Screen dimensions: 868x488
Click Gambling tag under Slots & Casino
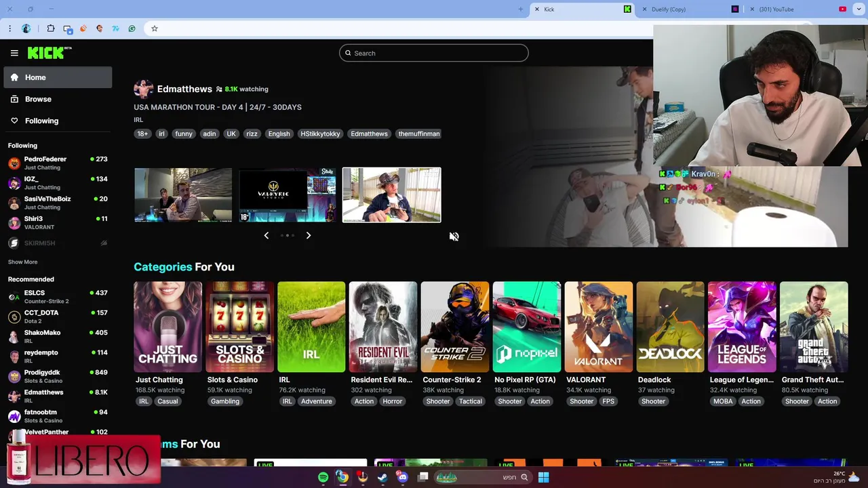click(225, 401)
